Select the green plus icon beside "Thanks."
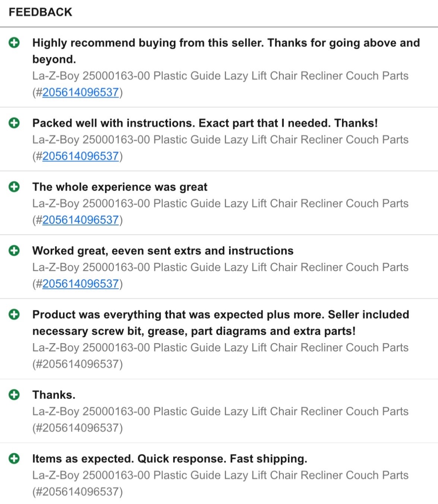The image size is (438, 504). (x=14, y=394)
